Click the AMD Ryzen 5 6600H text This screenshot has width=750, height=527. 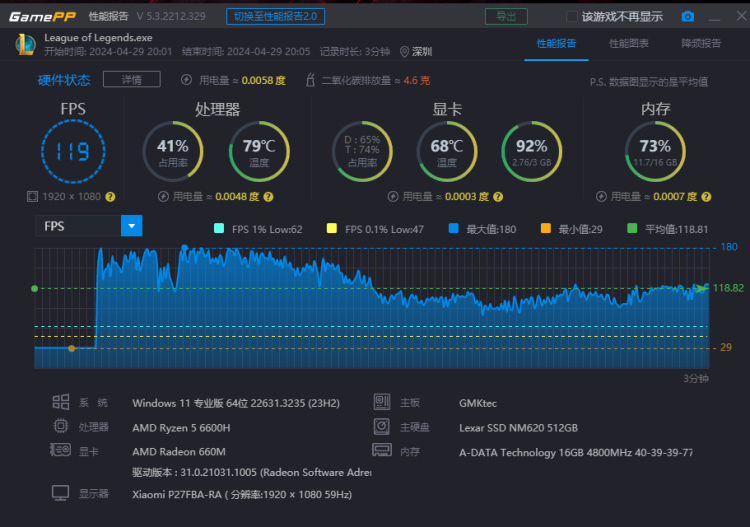click(x=181, y=428)
